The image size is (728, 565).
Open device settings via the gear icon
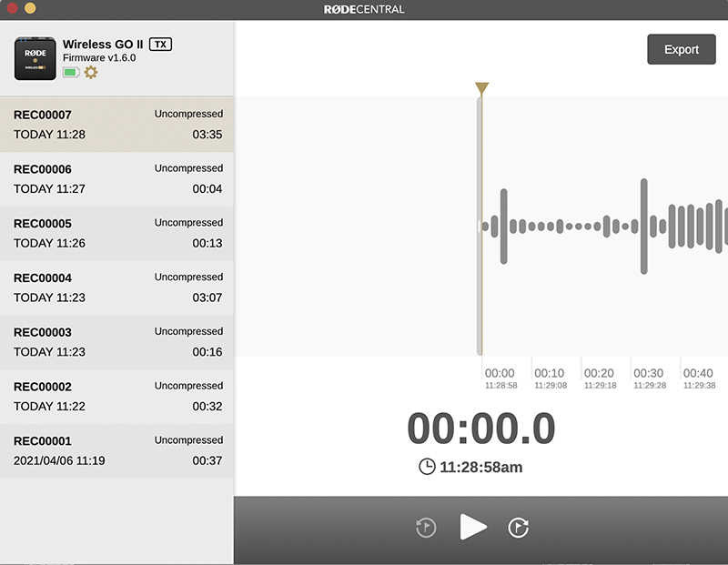[90, 73]
